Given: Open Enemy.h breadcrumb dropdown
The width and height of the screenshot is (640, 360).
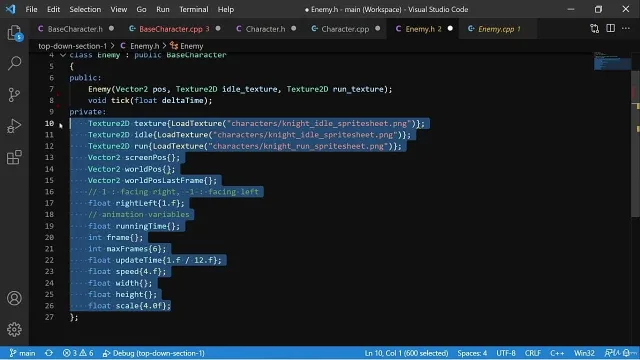Looking at the screenshot, I should click(x=140, y=46).
